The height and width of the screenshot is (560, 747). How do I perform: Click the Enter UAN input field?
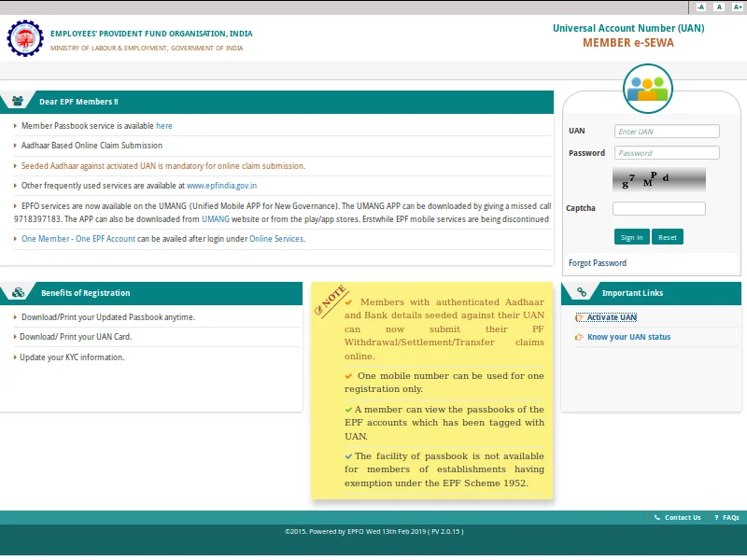tap(666, 131)
